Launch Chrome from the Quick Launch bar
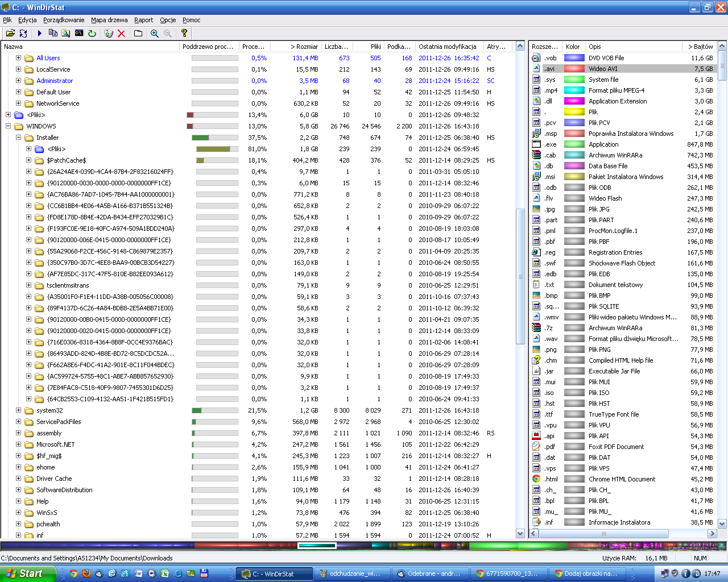728x582 pixels. (73, 574)
